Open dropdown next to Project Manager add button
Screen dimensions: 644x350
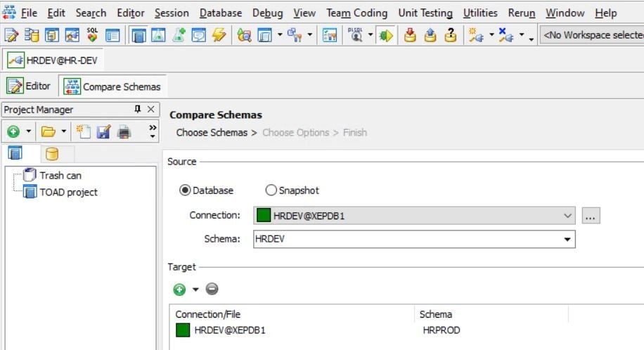tap(28, 131)
